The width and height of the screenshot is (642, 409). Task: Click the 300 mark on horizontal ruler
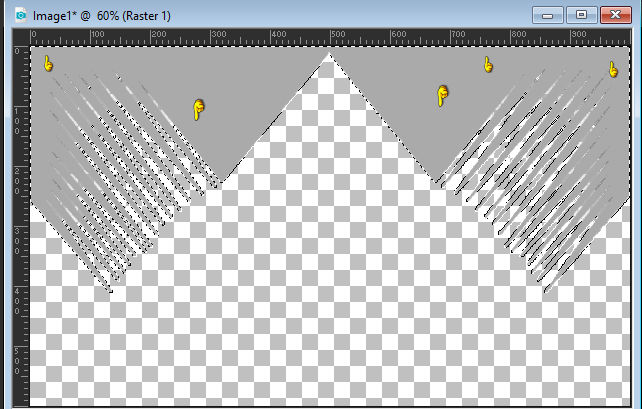pyautogui.click(x=218, y=34)
